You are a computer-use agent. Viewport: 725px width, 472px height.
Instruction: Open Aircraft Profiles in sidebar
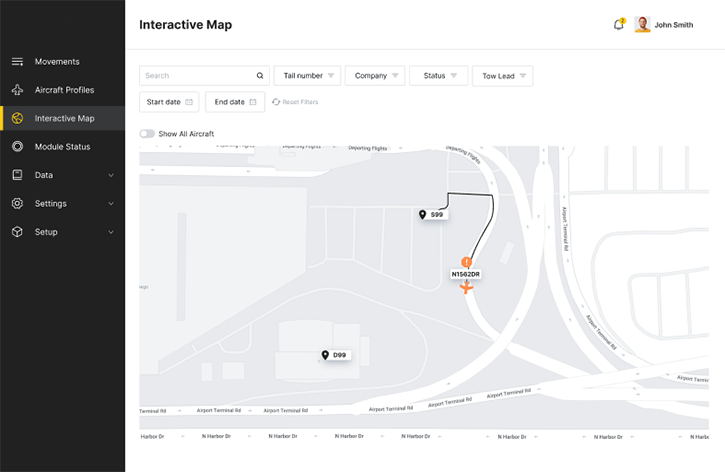point(64,90)
